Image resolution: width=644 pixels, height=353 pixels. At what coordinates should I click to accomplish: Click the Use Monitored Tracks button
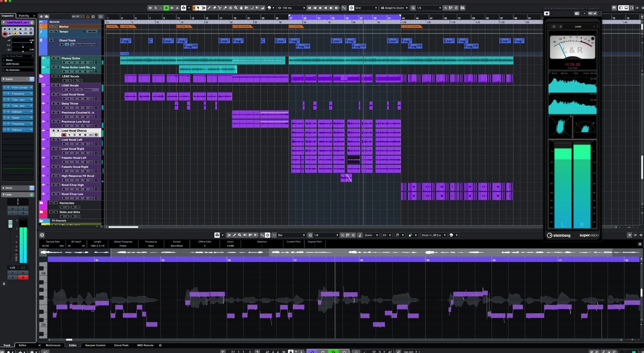tap(85, 45)
